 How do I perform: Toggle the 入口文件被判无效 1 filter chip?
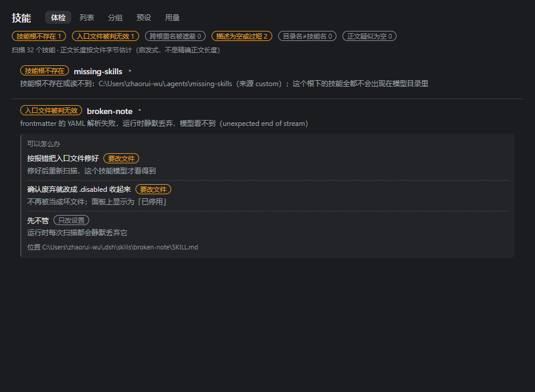tap(105, 36)
